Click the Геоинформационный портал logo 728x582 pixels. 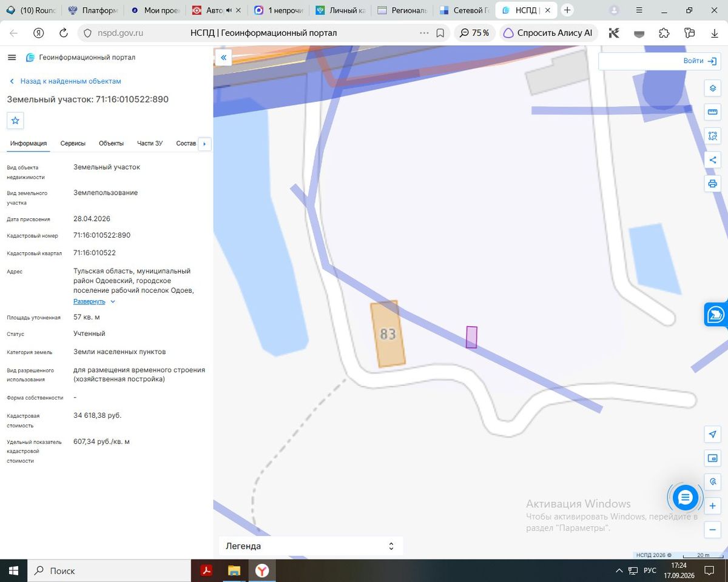coord(80,58)
